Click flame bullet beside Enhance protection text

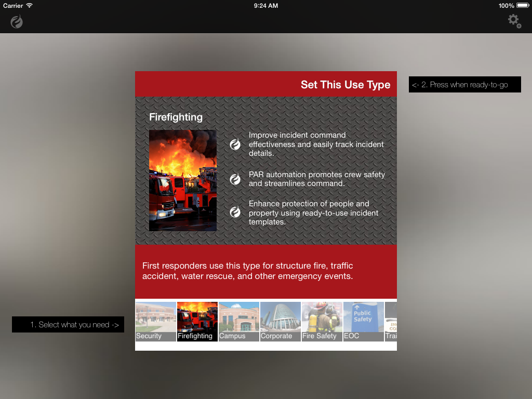coord(235,212)
